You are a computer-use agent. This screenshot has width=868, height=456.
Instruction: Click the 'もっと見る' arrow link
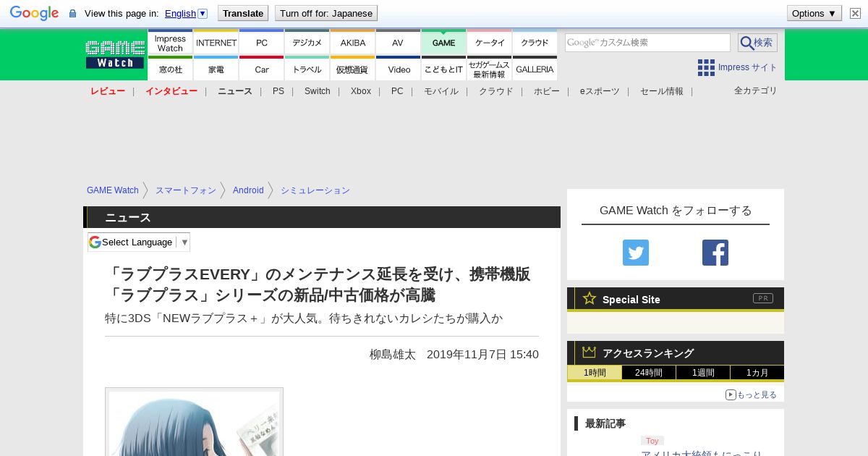[751, 394]
